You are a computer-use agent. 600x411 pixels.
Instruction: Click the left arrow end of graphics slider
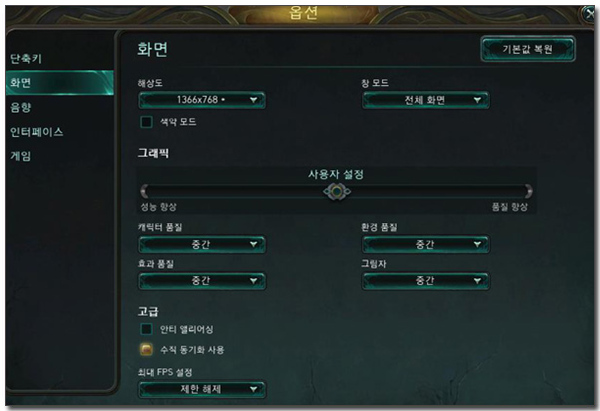144,191
